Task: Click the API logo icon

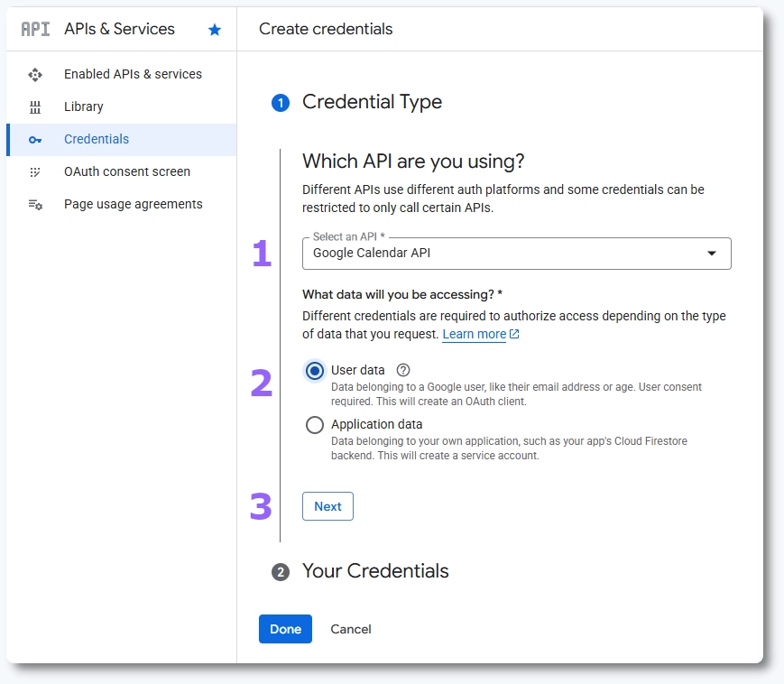Action: pos(35,29)
